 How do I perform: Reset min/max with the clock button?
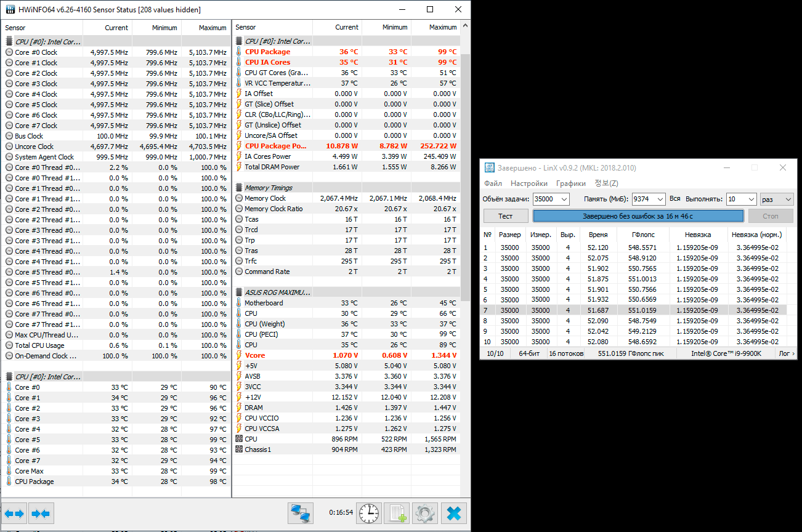coord(369,513)
